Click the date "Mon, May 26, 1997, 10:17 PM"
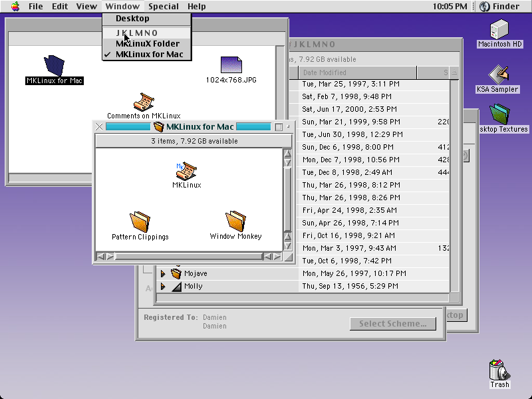The image size is (532, 399). click(x=354, y=273)
